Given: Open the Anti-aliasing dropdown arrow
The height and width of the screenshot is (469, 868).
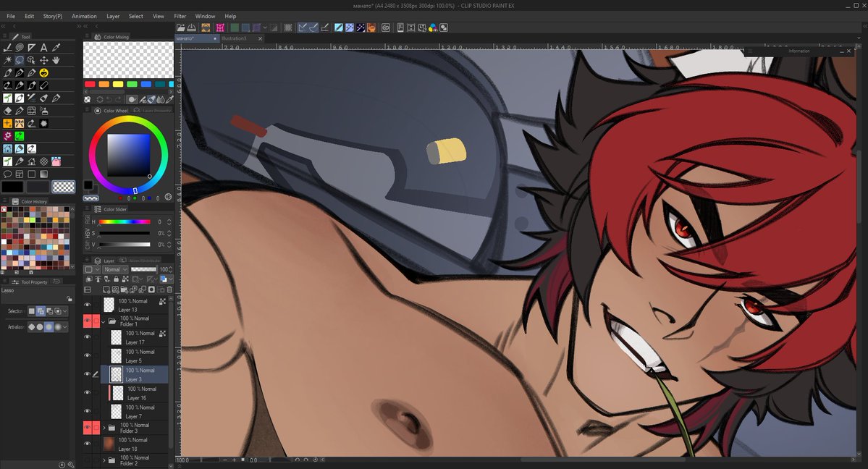Looking at the screenshot, I should pyautogui.click(x=65, y=326).
